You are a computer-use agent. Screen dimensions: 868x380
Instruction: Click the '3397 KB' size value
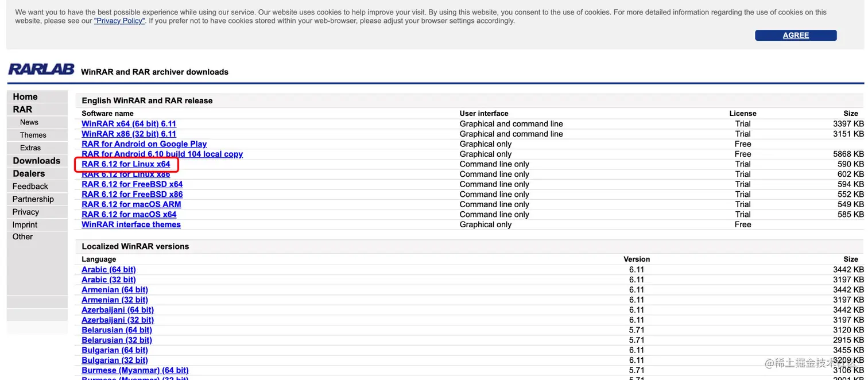[848, 124]
